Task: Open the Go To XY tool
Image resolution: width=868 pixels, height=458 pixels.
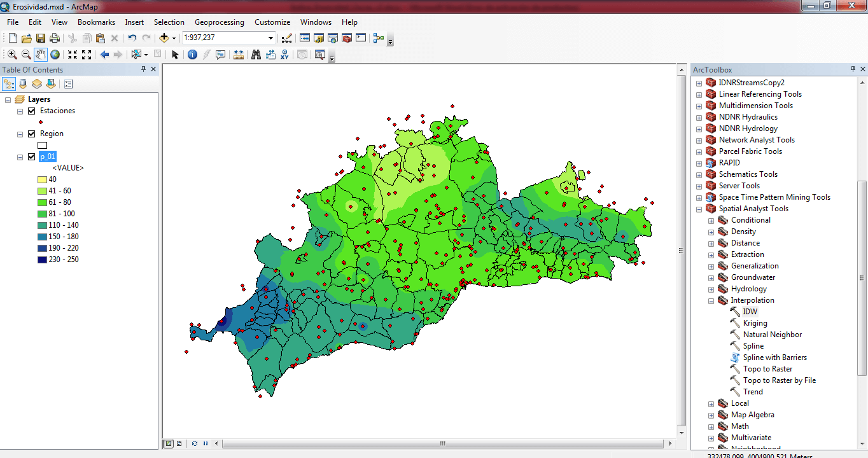Action: (x=284, y=55)
